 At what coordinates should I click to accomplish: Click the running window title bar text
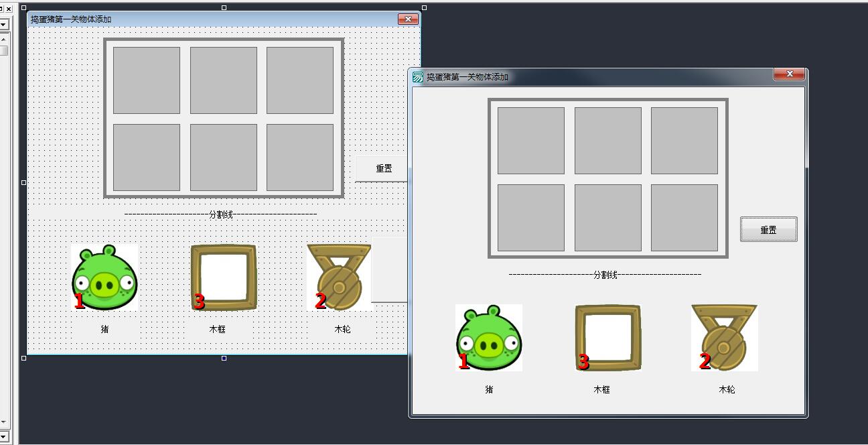coord(467,77)
